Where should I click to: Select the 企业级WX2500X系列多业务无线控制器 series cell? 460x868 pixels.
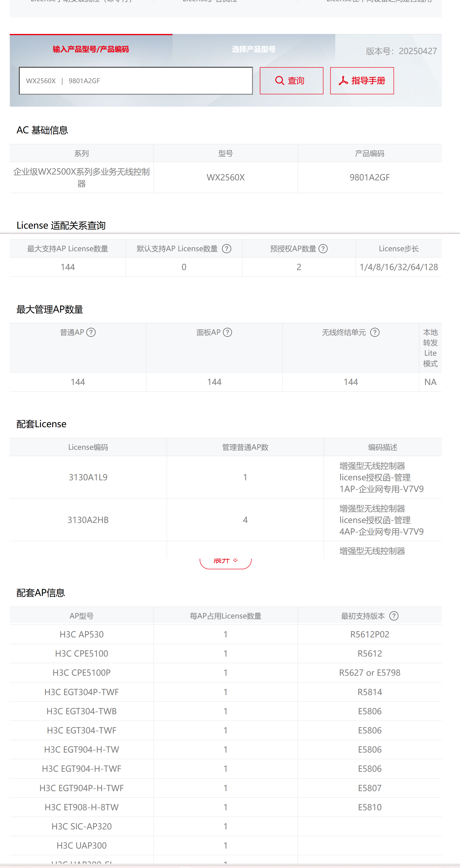(82, 177)
